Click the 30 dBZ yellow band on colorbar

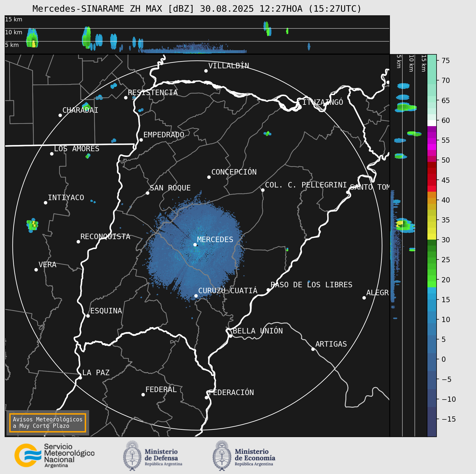click(x=432, y=237)
